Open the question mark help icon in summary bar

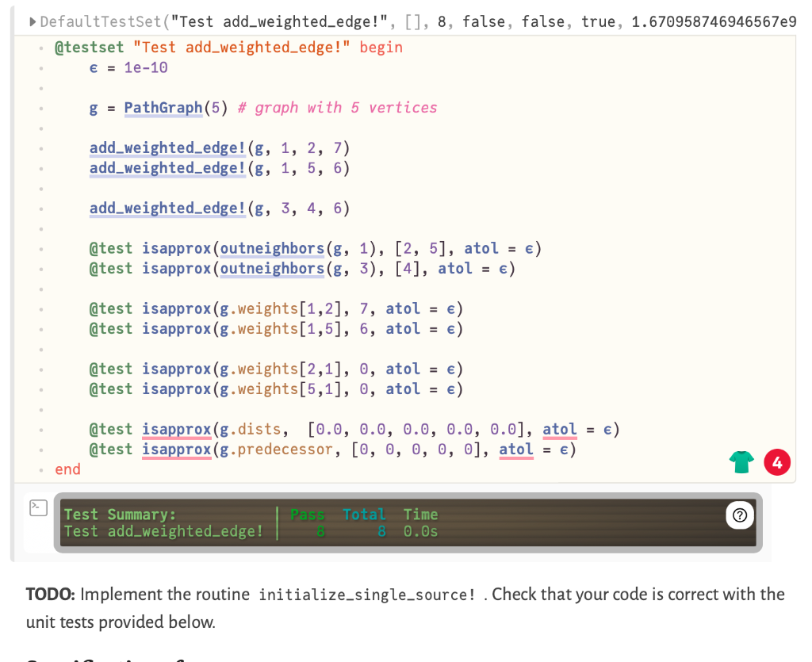click(739, 515)
